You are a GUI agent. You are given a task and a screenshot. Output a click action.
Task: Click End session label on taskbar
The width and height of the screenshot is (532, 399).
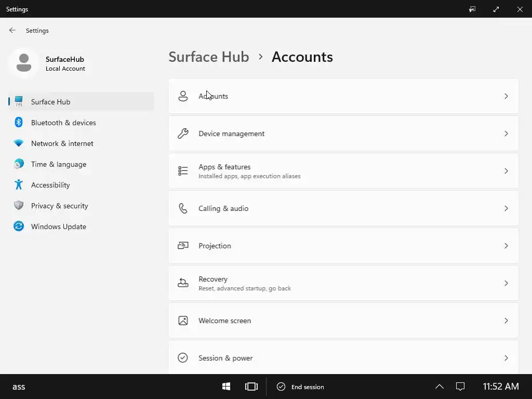coord(308,387)
